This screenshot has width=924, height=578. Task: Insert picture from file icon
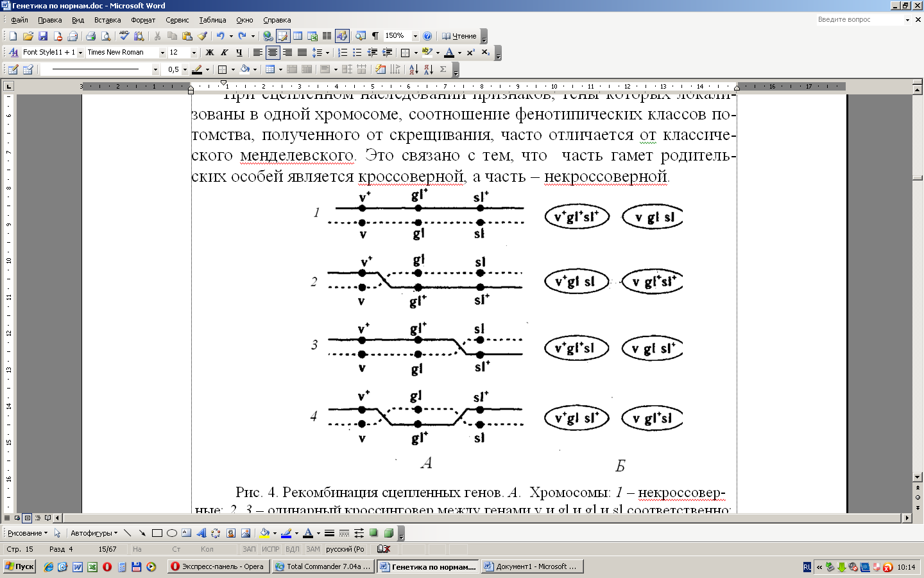245,533
